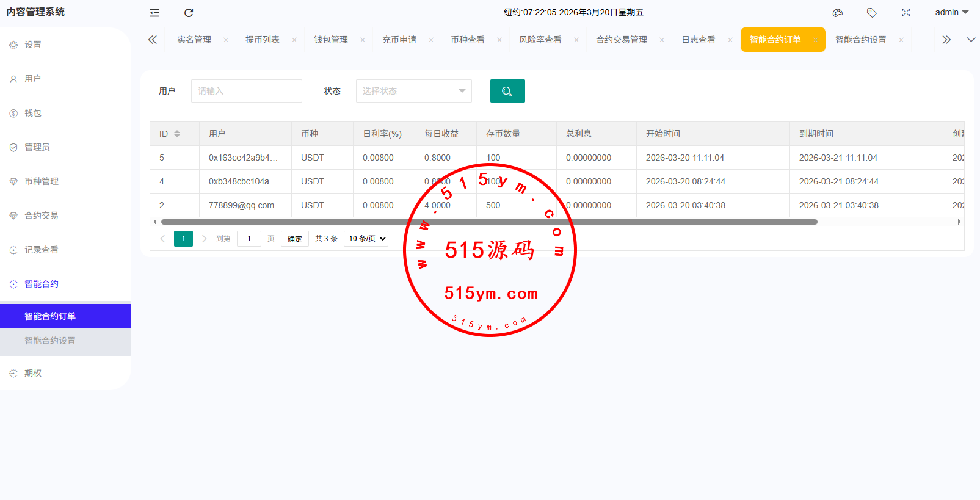Toggle fullscreen mode icon
This screenshot has height=500, width=980.
(x=906, y=13)
